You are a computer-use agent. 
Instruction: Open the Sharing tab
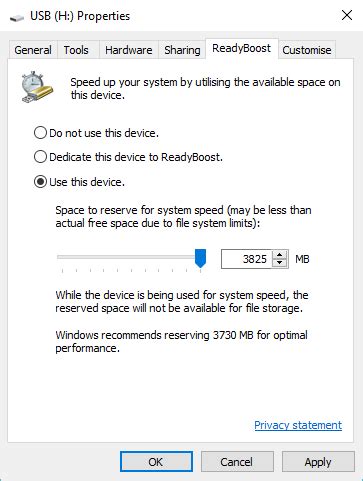[x=182, y=50]
